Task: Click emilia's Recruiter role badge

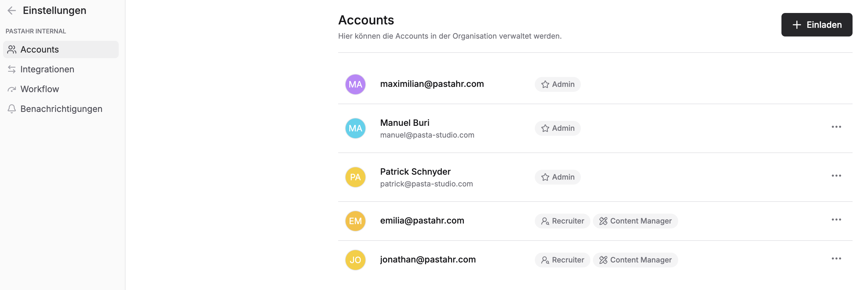Action: [x=562, y=221]
